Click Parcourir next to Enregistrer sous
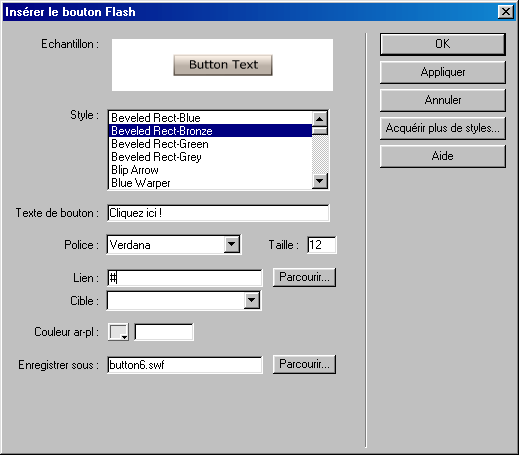Viewport: 519px width, 455px height. coord(304,364)
